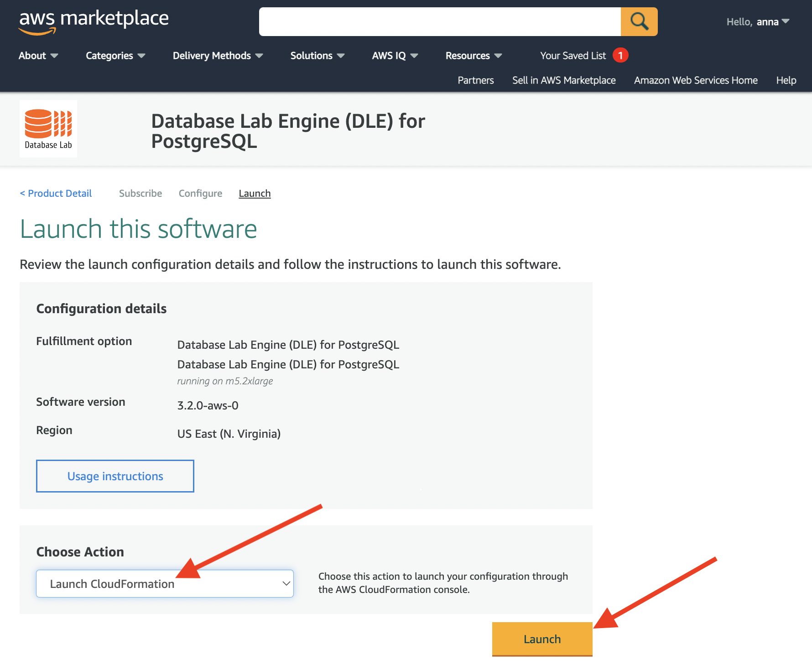Focus the marketplace search field
This screenshot has height=671, width=812.
click(x=440, y=21)
